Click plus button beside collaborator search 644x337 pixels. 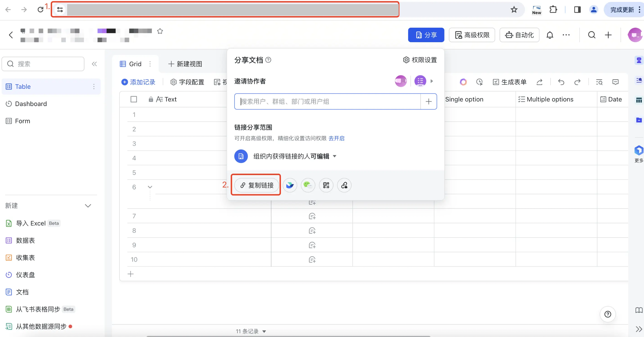click(x=429, y=101)
